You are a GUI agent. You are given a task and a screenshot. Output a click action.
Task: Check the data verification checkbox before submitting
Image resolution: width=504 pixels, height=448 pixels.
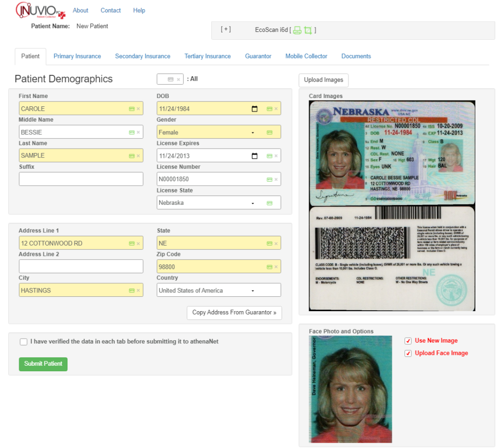(23, 342)
